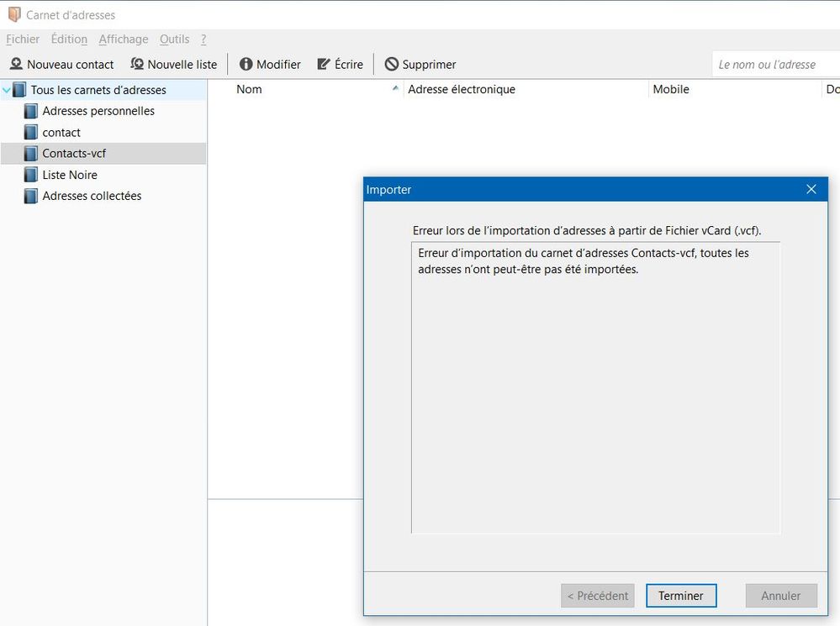Open the Édition menu
This screenshot has height=626, width=840.
(x=69, y=39)
